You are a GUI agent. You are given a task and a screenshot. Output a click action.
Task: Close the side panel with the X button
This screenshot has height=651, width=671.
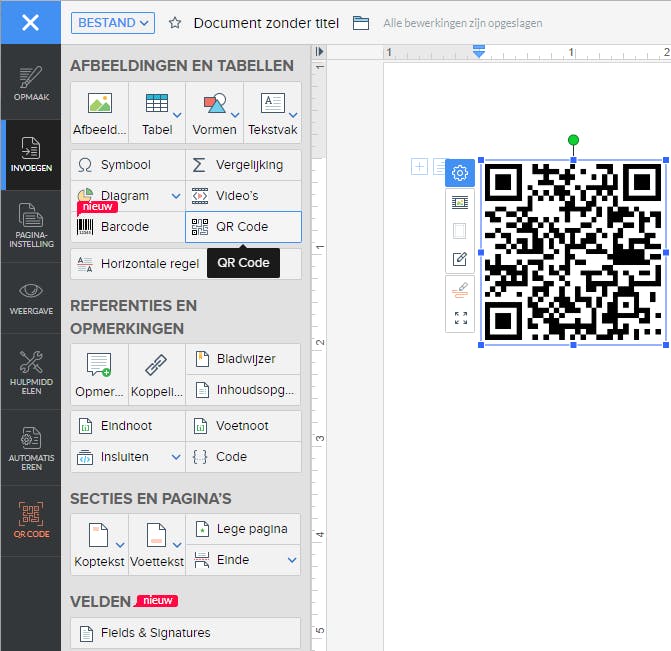(30, 22)
